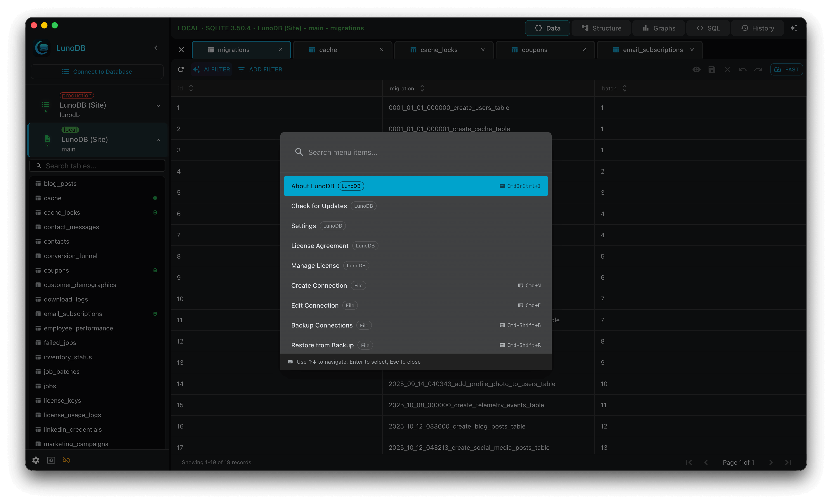Click the orange unlink connection icon

(66, 460)
